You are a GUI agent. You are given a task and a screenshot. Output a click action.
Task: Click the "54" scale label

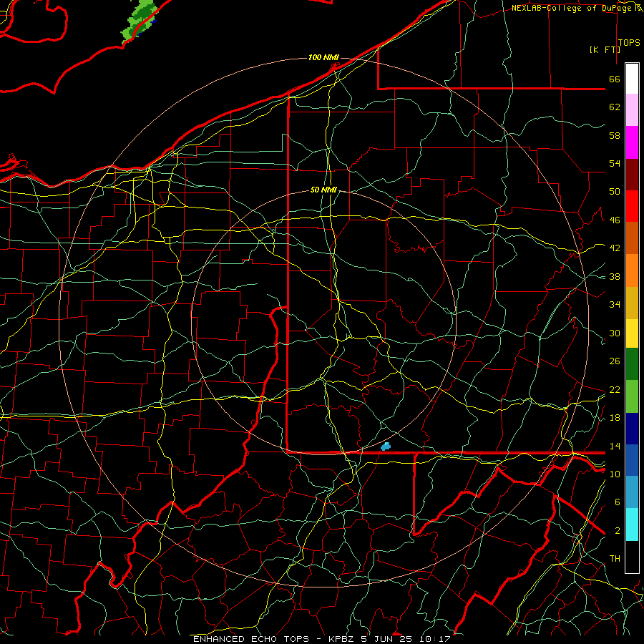pyautogui.click(x=615, y=163)
